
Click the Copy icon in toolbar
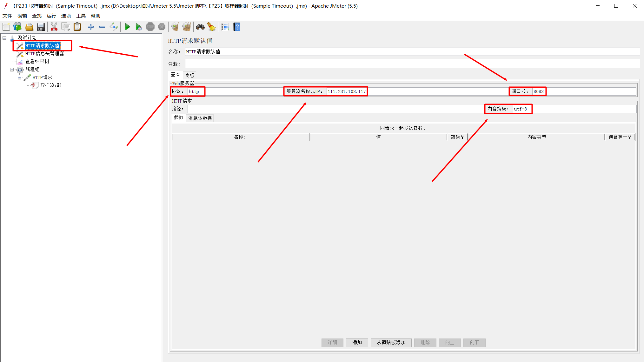pos(66,27)
